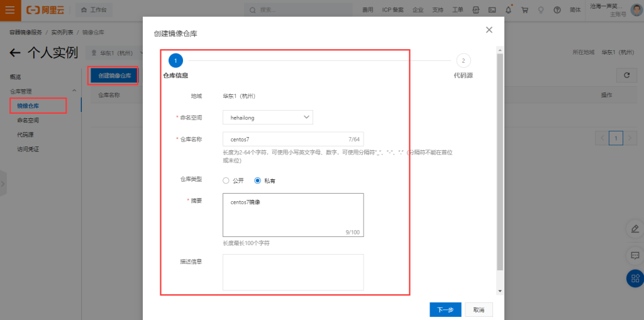Select the 公开 repository type
This screenshot has height=320, width=644.
pos(226,180)
